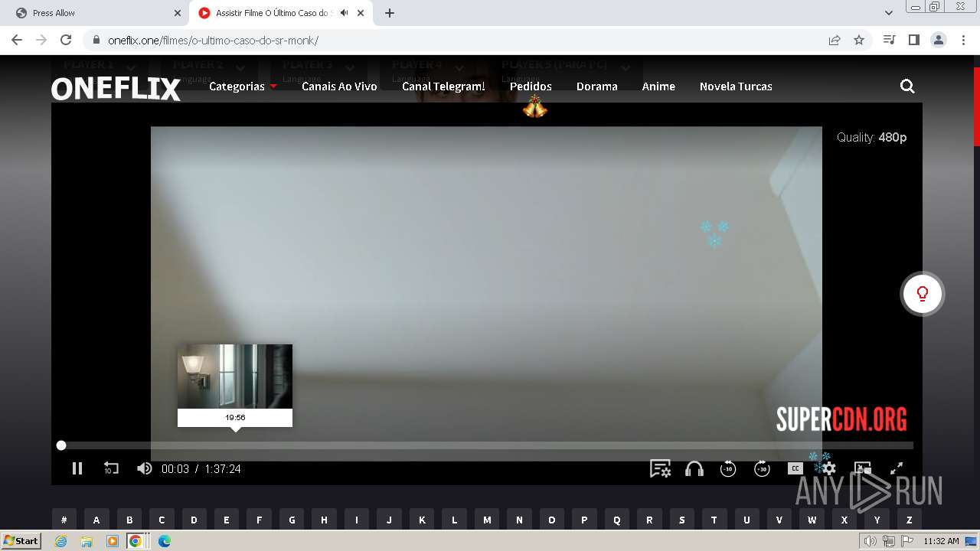
Task: Select the 19:56 preview thumbnail
Action: tap(235, 385)
